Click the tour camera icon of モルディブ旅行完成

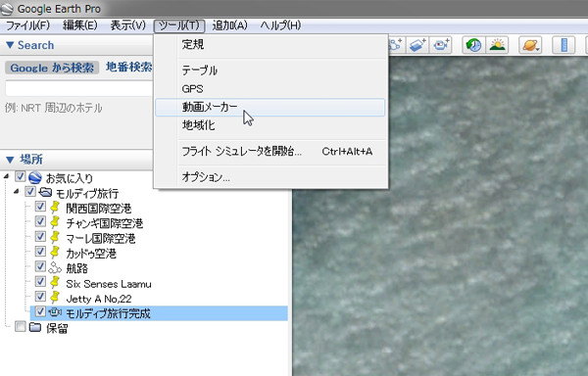[55, 311]
